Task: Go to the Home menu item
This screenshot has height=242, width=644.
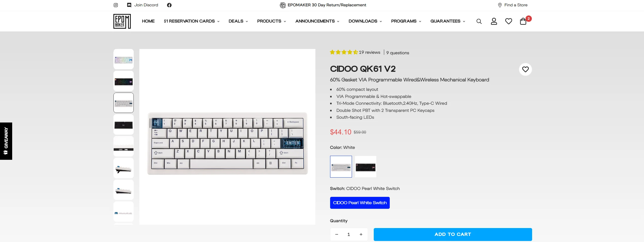Action: pos(148,21)
